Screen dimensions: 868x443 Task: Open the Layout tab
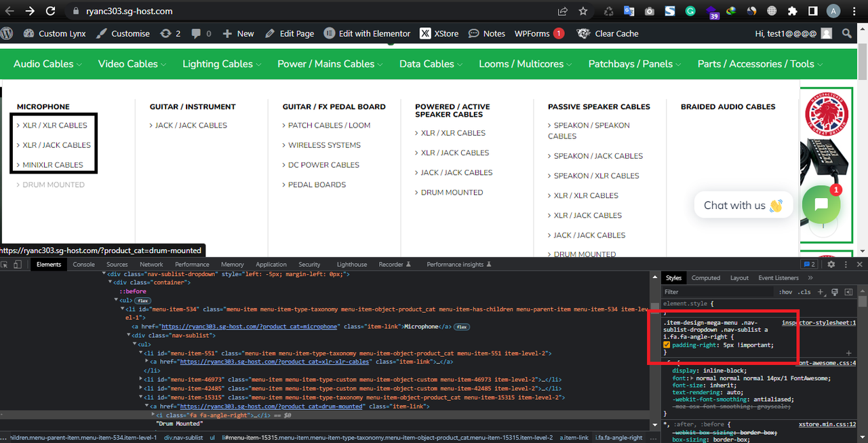coord(739,277)
